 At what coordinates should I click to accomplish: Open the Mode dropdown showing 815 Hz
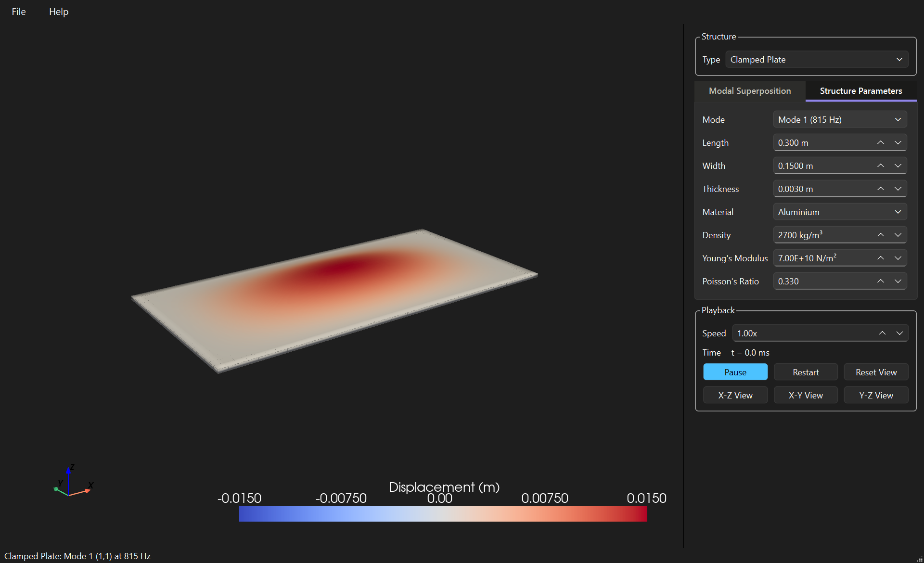pos(840,120)
